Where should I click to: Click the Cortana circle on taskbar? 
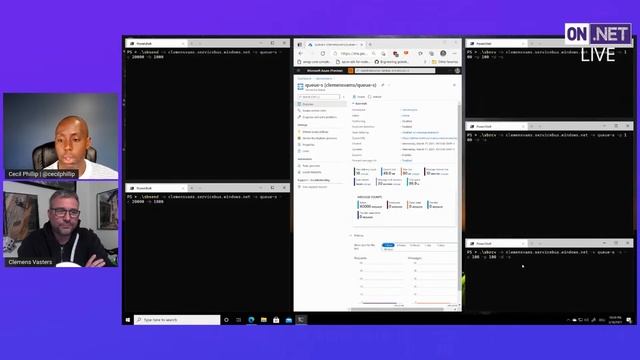coord(227,320)
